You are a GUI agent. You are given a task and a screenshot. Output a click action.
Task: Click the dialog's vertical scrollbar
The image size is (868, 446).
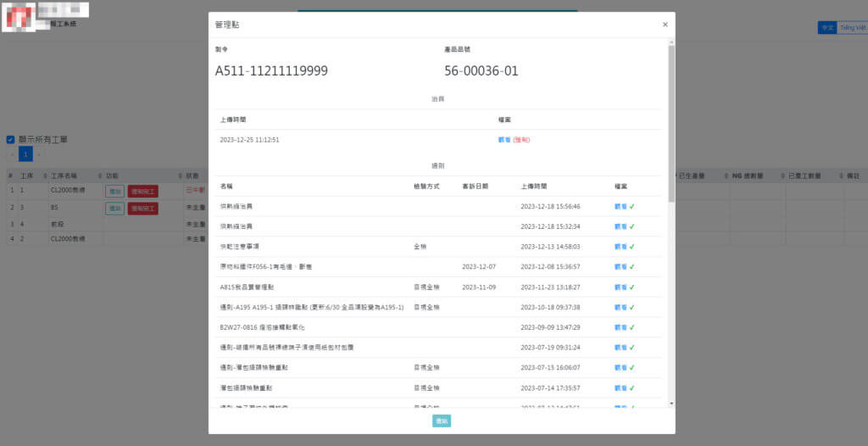[x=671, y=127]
